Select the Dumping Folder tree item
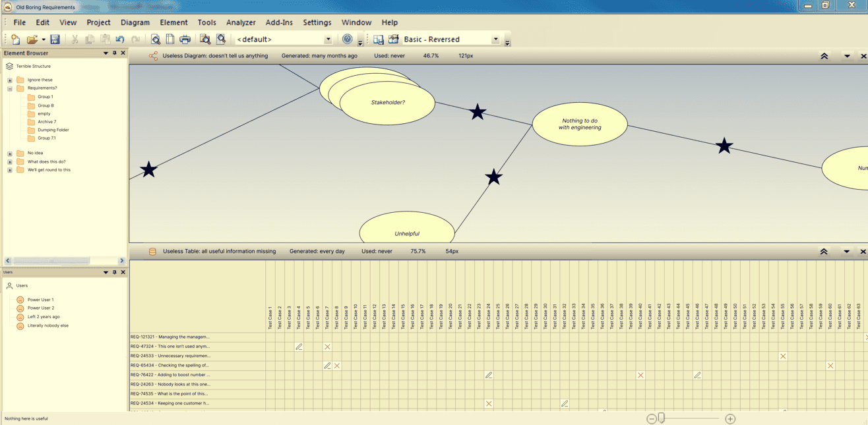This screenshot has height=425, width=868. point(53,130)
